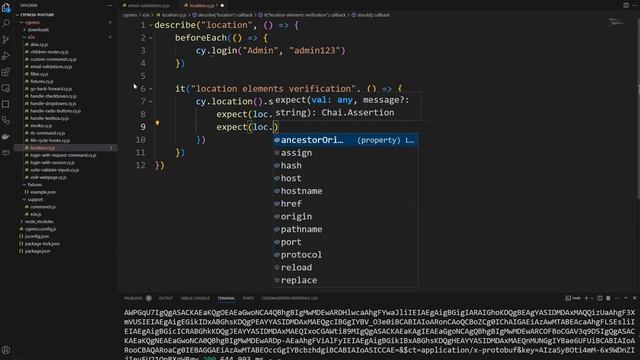The height and width of the screenshot is (360, 640).
Task: Click the maximize panel chevron icon
Action: [x=626, y=298]
